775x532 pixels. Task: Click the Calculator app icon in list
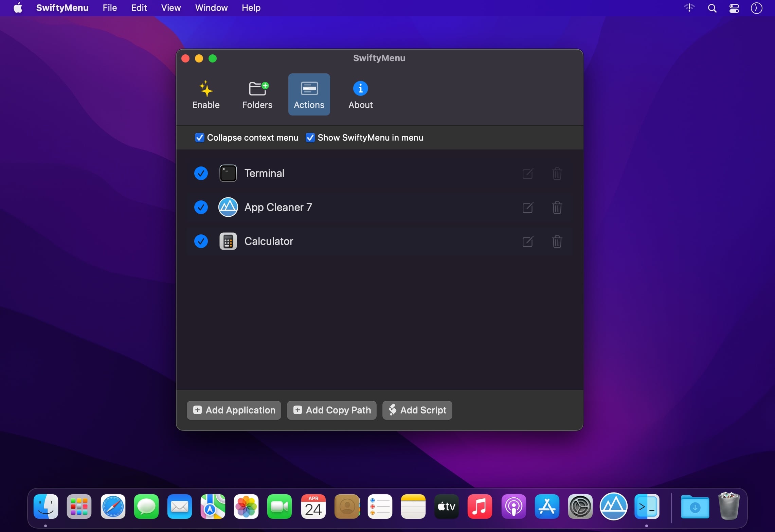228,241
